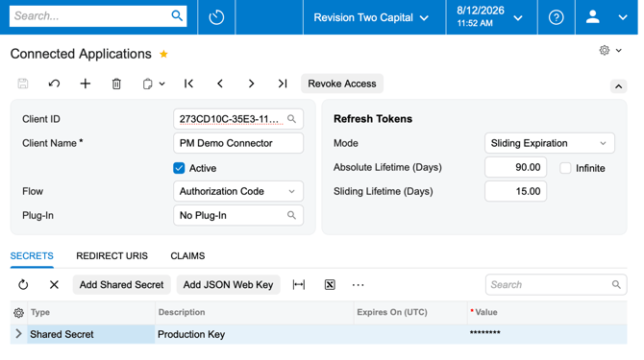This screenshot has width=644, height=360.
Task: Click the Undo cancel arrow icon
Action: pos(54,84)
